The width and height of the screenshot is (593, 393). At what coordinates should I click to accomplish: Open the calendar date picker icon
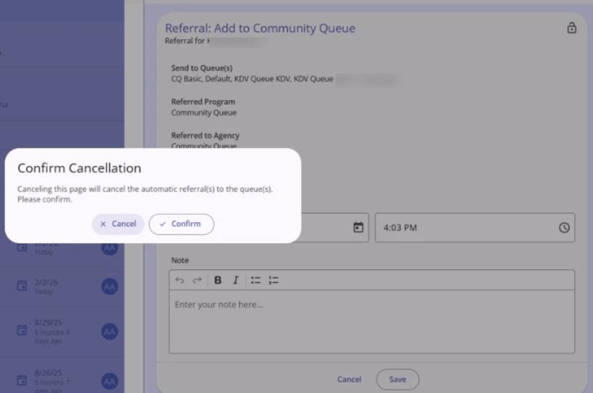click(x=358, y=227)
